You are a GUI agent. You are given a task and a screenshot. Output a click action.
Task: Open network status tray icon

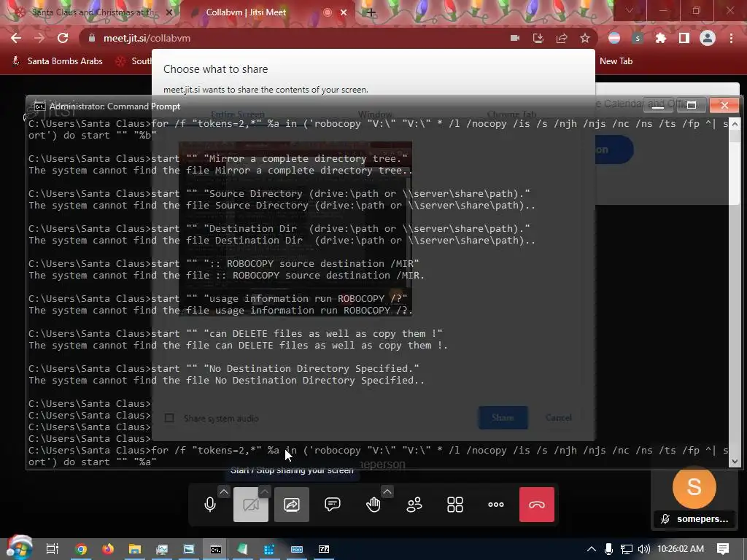(626, 549)
